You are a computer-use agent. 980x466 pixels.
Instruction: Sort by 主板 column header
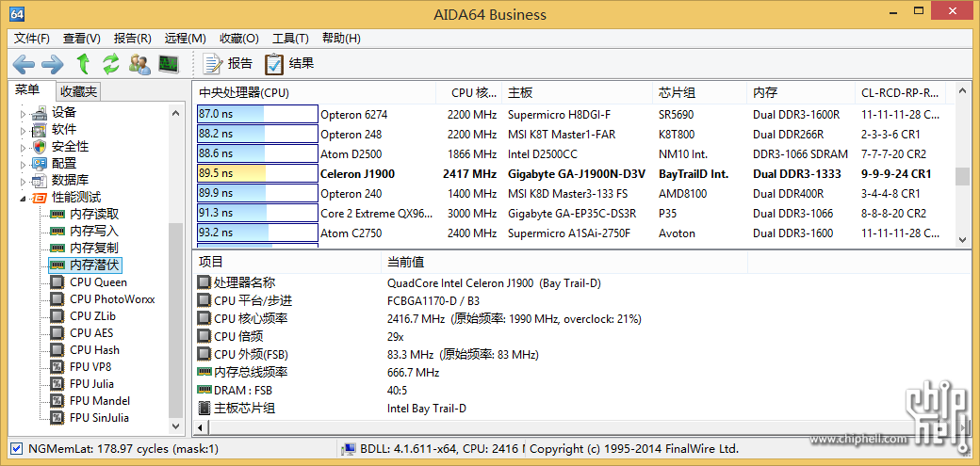pyautogui.click(x=578, y=93)
